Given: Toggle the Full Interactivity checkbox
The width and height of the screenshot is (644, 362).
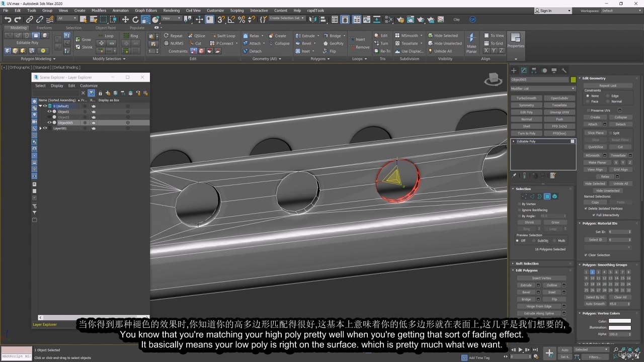Looking at the screenshot, I should (594, 215).
